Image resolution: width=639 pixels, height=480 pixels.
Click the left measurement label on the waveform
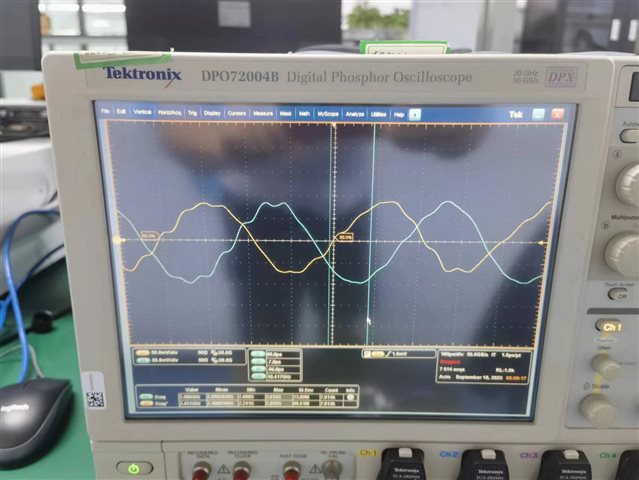(149, 236)
